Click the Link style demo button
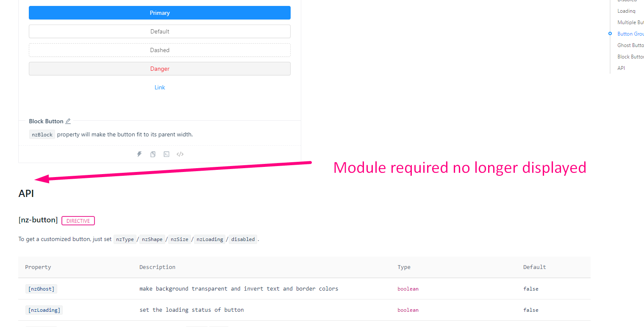The image size is (644, 327). tap(160, 87)
